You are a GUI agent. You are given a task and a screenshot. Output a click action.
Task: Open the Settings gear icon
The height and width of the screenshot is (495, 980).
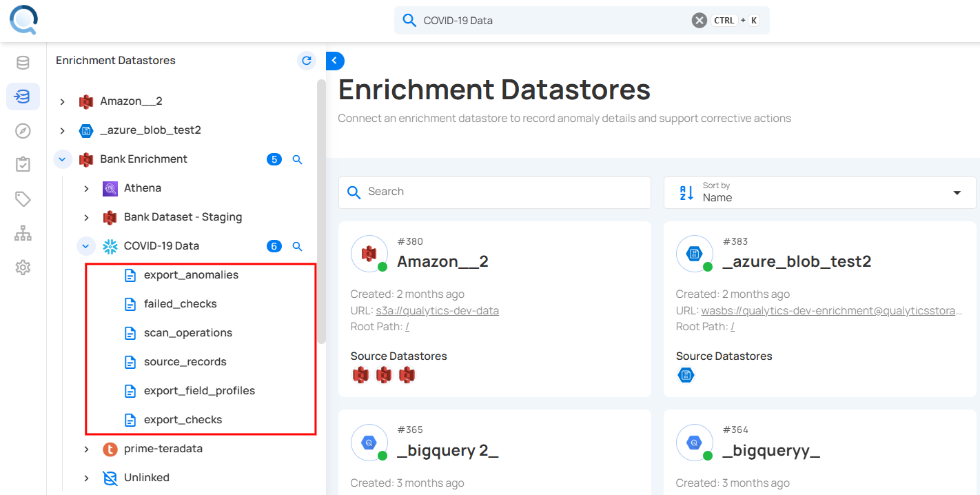click(x=23, y=267)
